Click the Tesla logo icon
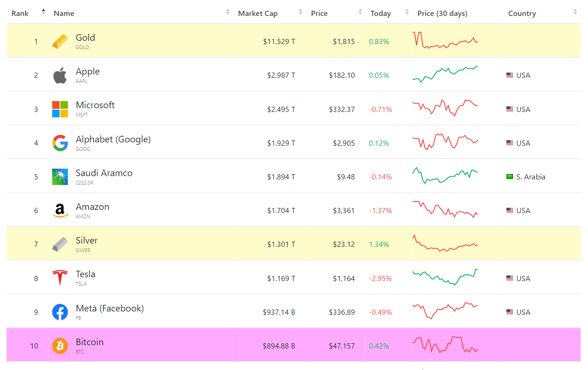The image size is (588, 370). (60, 278)
